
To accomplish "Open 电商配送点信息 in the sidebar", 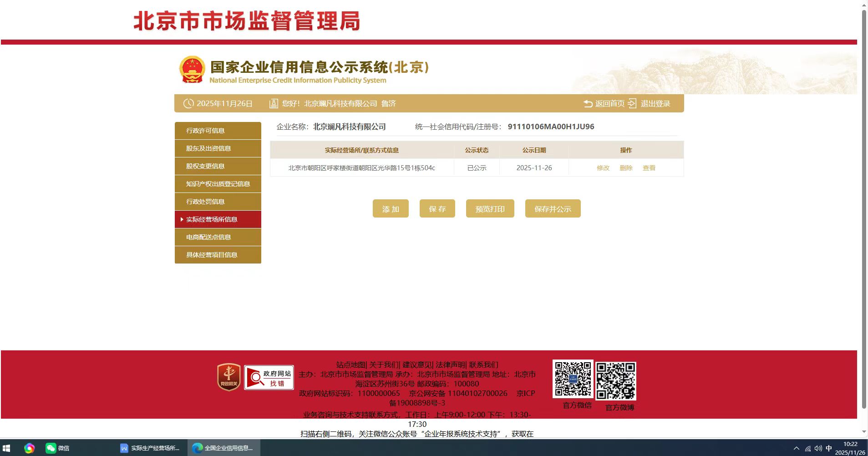I will (218, 237).
